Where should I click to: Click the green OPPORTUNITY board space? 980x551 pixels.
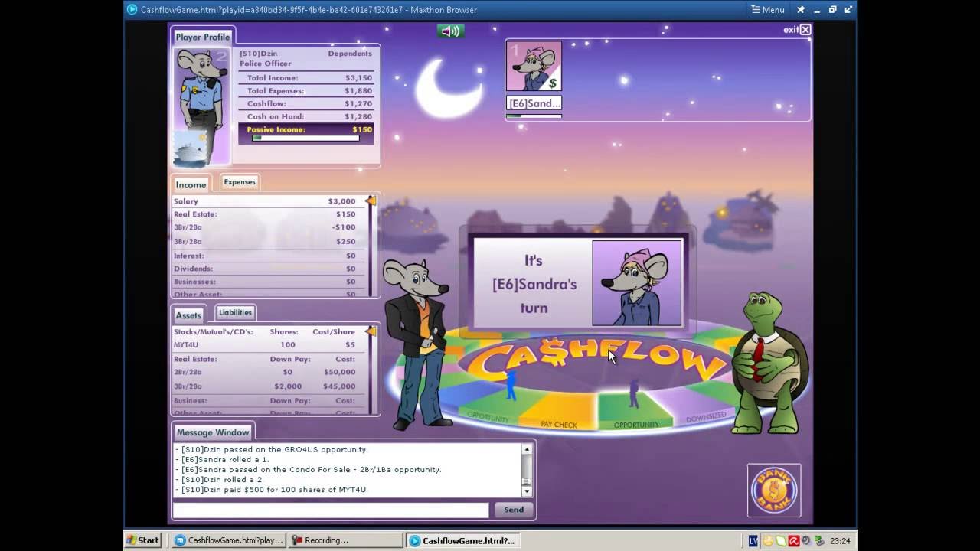[635, 412]
